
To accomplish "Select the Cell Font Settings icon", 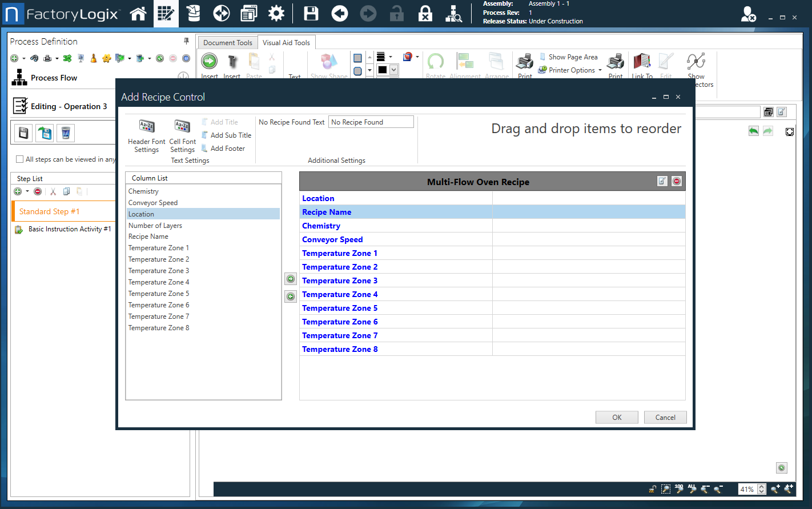I will (182, 133).
